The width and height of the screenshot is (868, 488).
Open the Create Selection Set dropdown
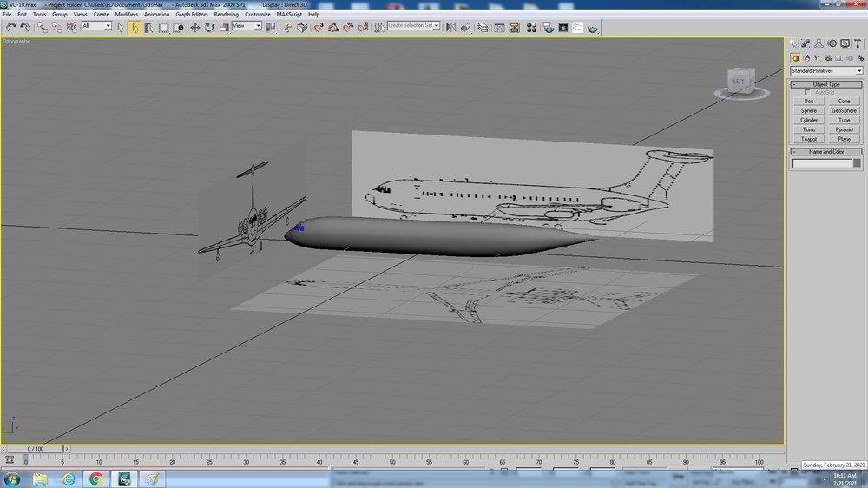click(413, 25)
